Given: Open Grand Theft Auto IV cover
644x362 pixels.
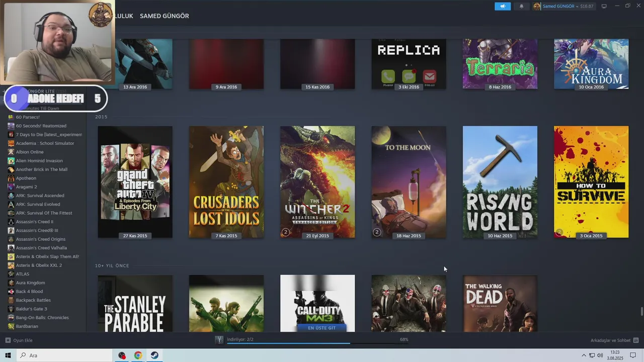Looking at the screenshot, I should click(135, 182).
